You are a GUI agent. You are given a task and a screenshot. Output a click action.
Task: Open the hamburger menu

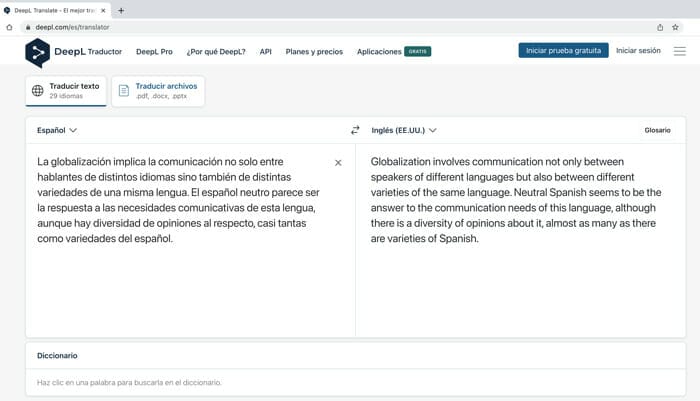tap(679, 51)
